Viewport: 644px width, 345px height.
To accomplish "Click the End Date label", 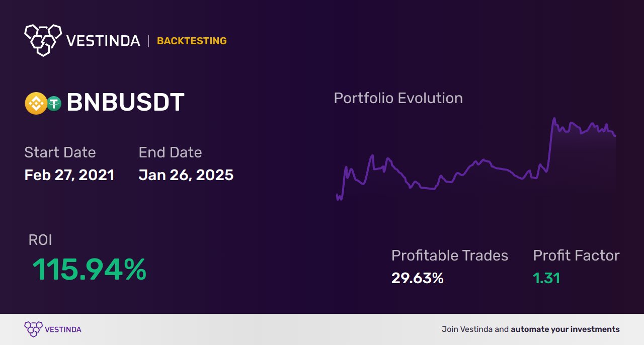I will (x=170, y=152).
